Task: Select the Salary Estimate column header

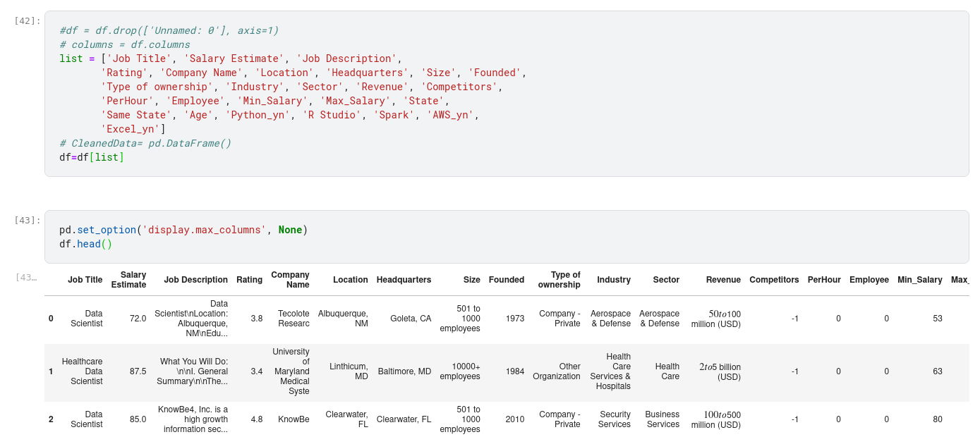Action: (x=128, y=280)
